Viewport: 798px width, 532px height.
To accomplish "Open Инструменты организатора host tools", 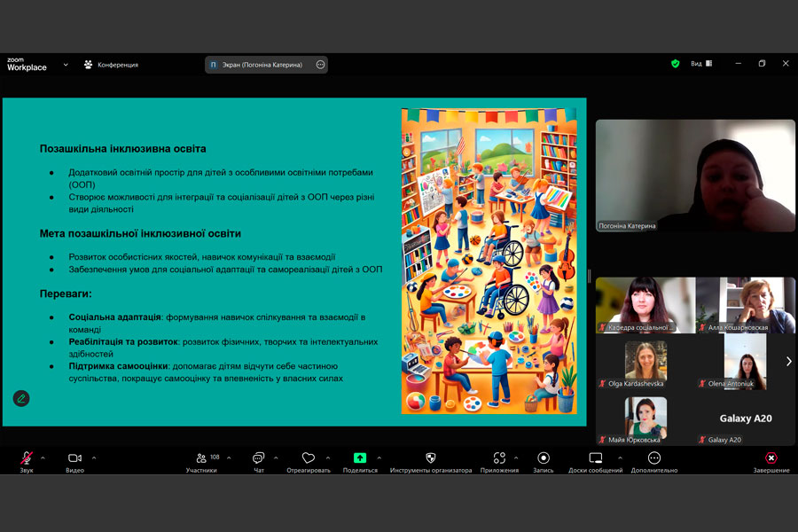I will click(431, 458).
